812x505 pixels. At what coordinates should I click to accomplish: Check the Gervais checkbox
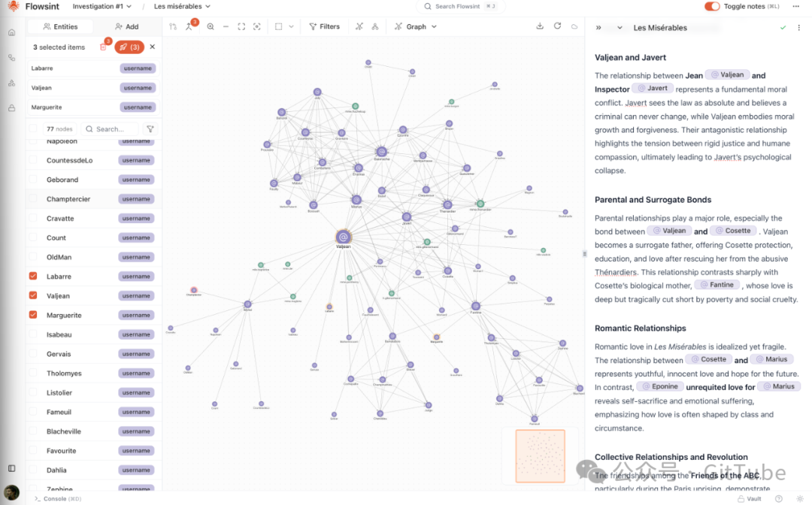pos(33,353)
